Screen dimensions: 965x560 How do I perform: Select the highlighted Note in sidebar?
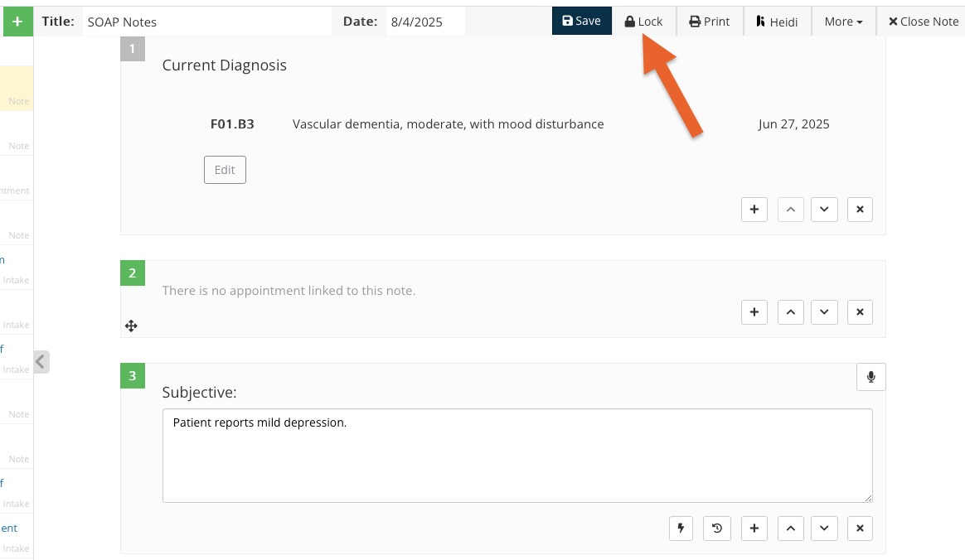coord(17,89)
